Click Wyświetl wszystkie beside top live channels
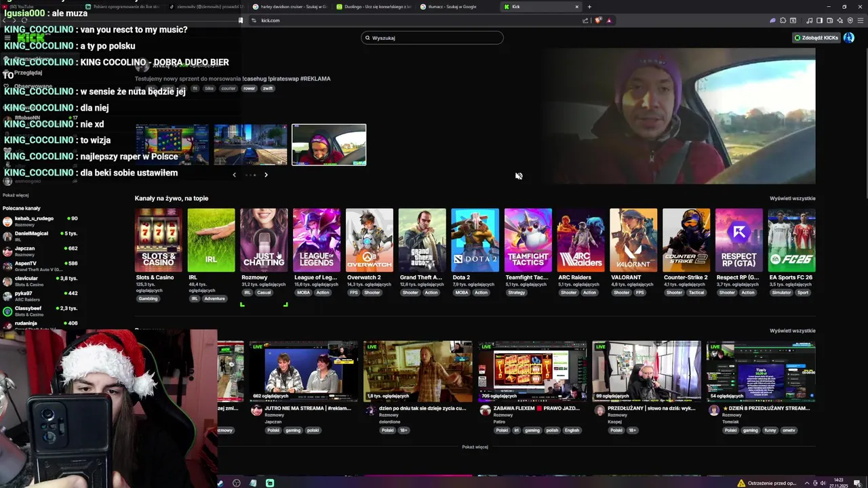 tap(792, 199)
